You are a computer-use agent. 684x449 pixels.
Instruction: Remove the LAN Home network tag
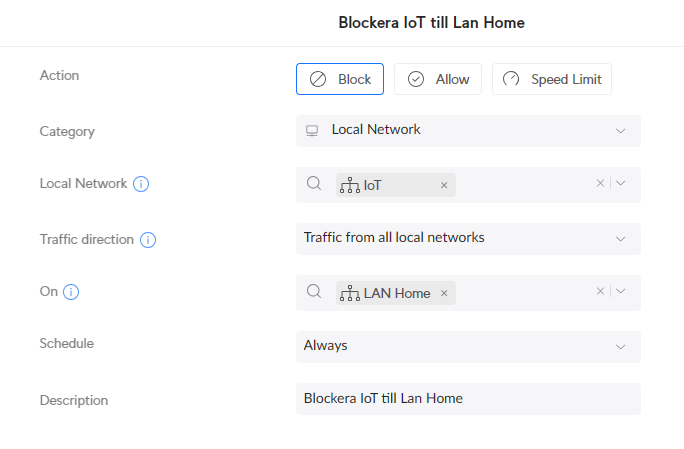tap(444, 293)
